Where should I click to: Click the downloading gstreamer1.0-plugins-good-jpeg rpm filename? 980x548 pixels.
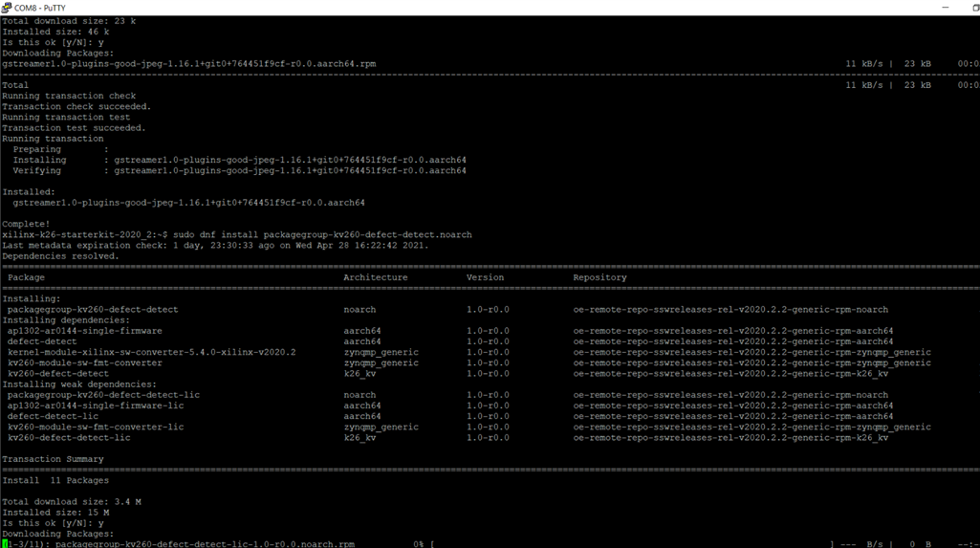click(188, 64)
